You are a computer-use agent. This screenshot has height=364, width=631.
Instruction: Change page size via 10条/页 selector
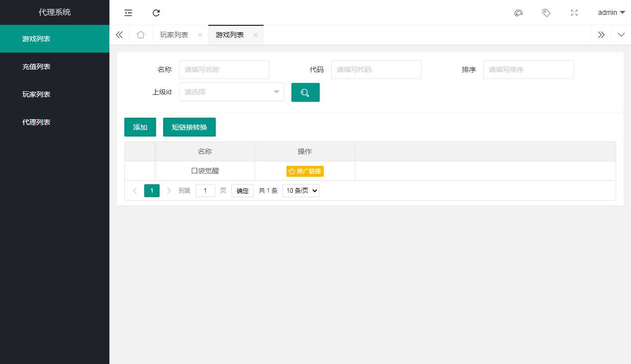click(300, 190)
